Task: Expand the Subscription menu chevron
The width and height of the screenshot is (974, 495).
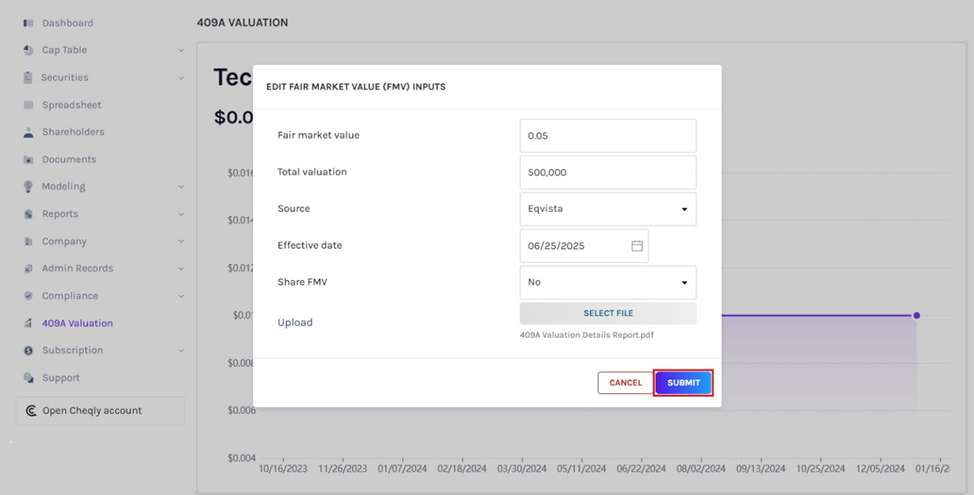Action: click(x=181, y=351)
